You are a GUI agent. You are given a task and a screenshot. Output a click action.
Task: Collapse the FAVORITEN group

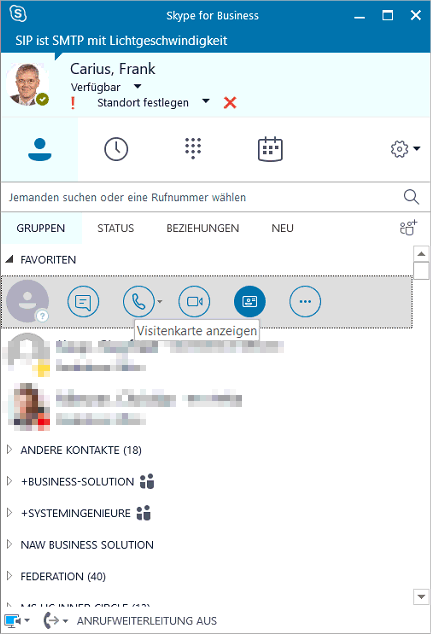9,259
